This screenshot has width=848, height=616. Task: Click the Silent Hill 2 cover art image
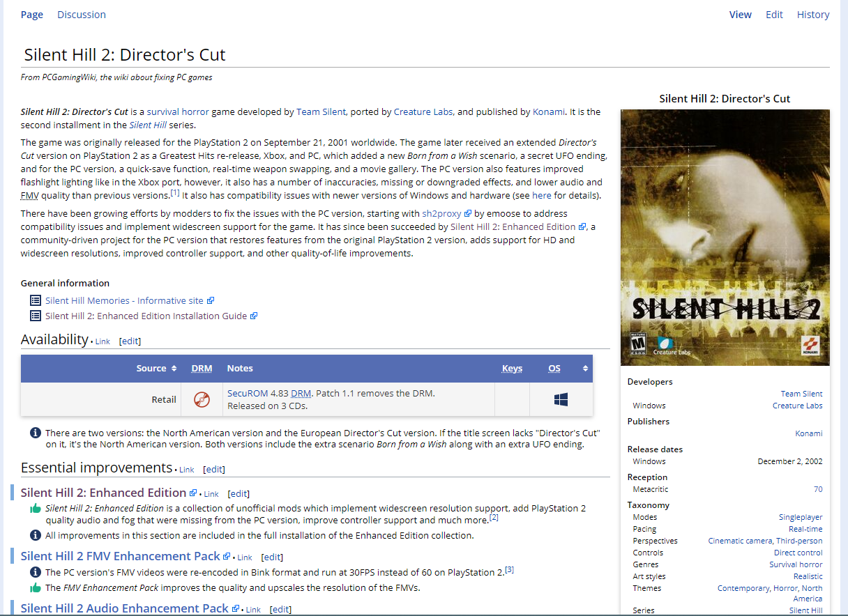(725, 238)
